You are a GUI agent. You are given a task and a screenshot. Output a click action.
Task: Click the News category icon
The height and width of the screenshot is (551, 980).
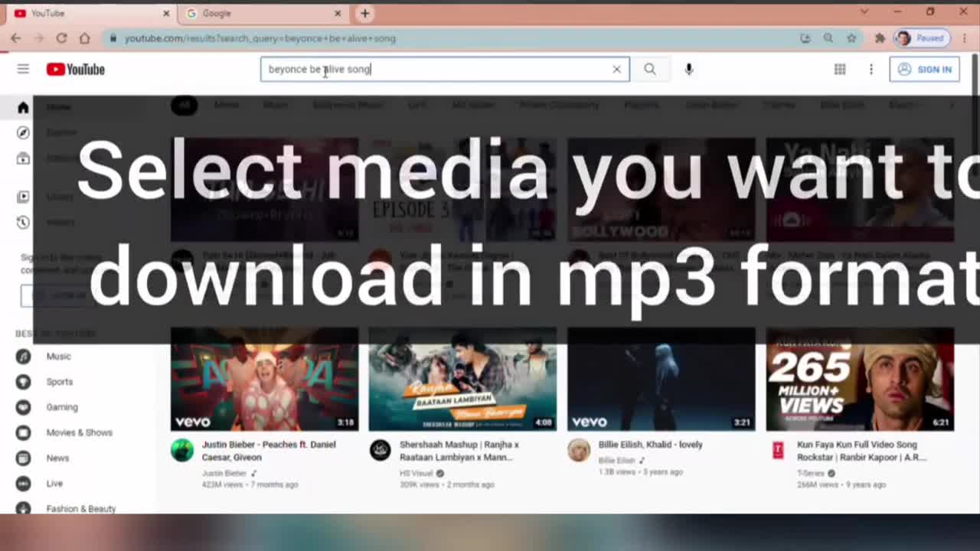[x=24, y=458]
